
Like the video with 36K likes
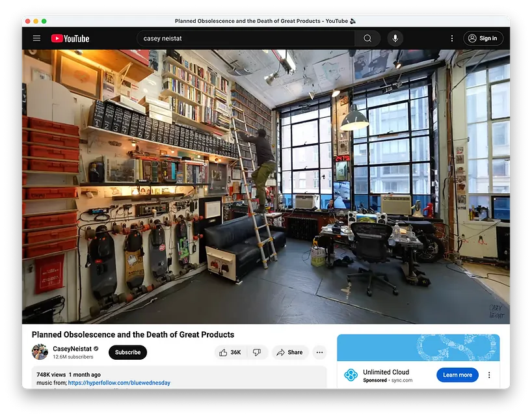click(x=230, y=352)
